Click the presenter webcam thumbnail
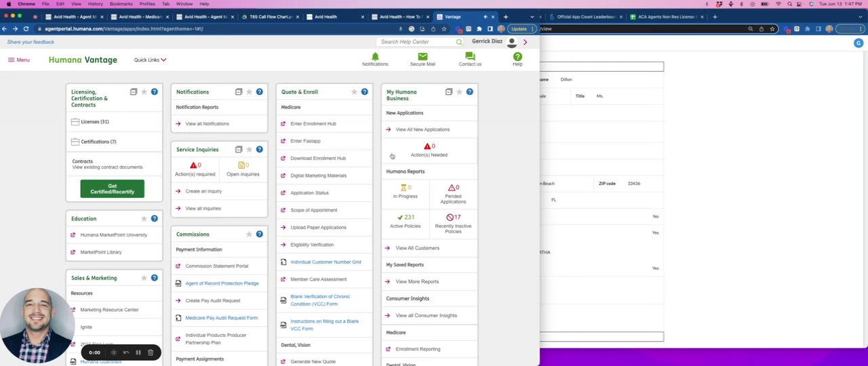The width and height of the screenshot is (868, 366). (x=37, y=325)
